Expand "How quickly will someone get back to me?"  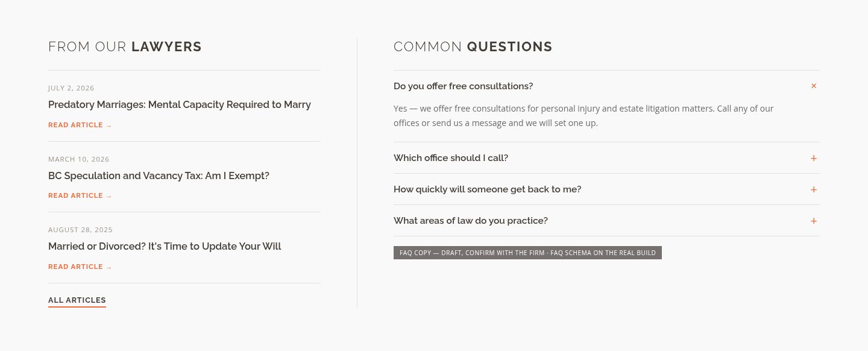(606, 189)
